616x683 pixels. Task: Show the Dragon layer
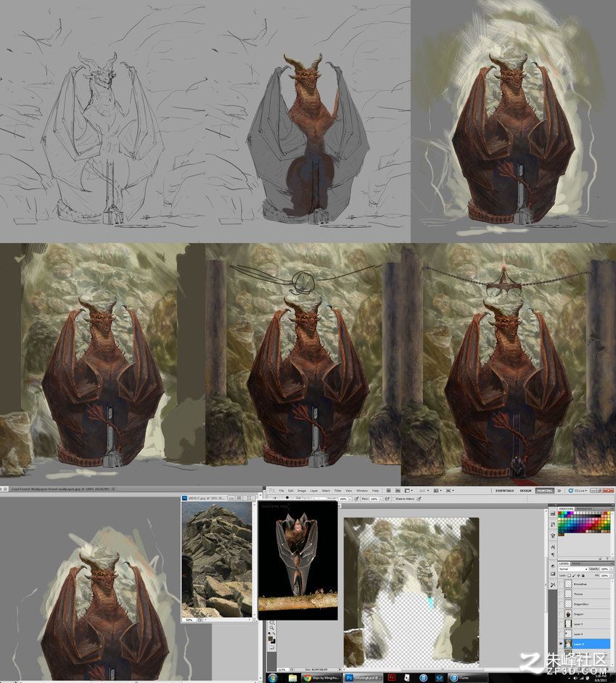(x=561, y=614)
